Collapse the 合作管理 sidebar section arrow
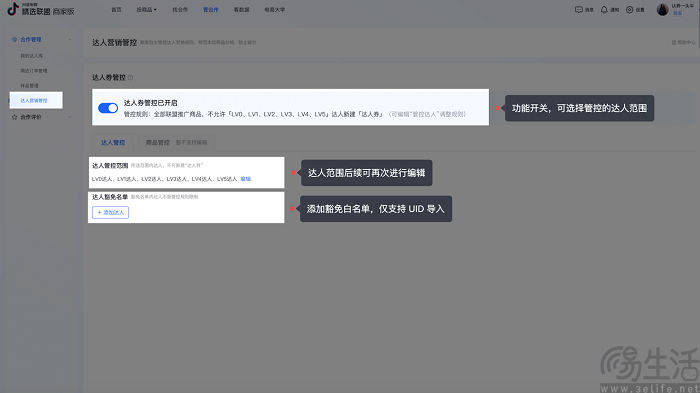700x393 pixels. [x=70, y=40]
